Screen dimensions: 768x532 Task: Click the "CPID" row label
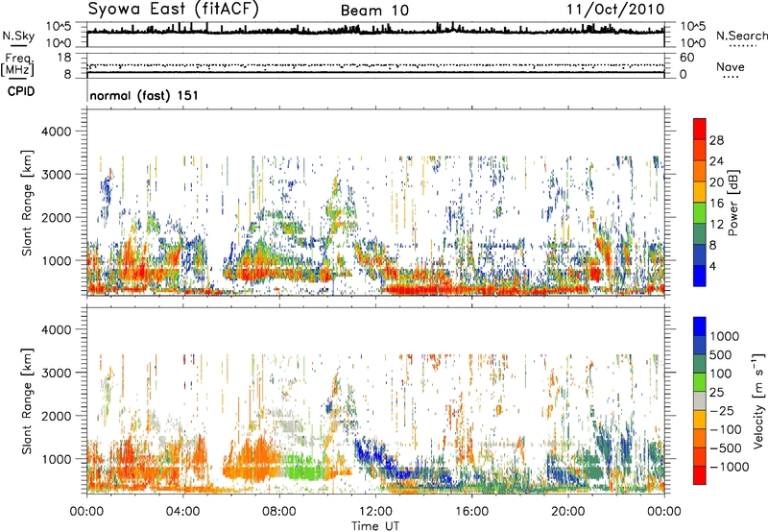click(21, 91)
